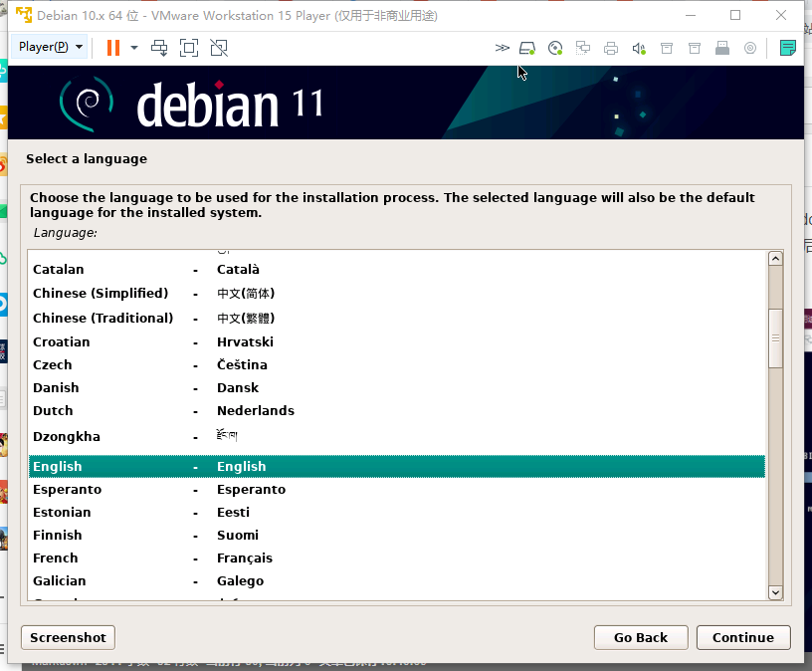Minimize the VMware Player window
This screenshot has height=671, width=812.
pos(691,15)
